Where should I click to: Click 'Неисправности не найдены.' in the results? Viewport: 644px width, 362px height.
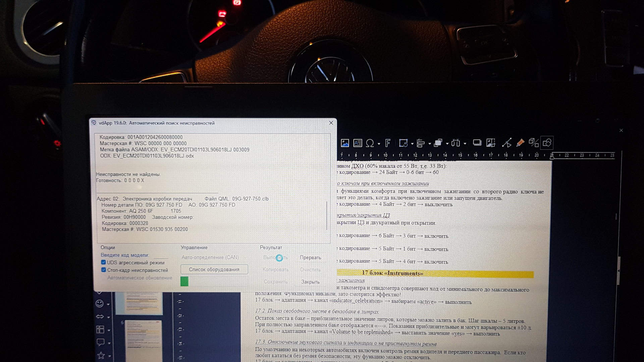point(128,174)
